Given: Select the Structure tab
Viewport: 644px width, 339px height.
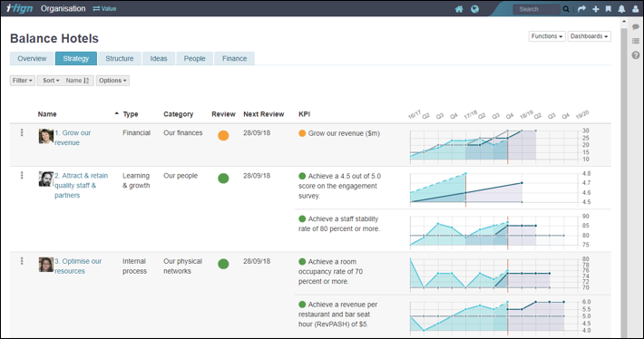Looking at the screenshot, I should 120,58.
